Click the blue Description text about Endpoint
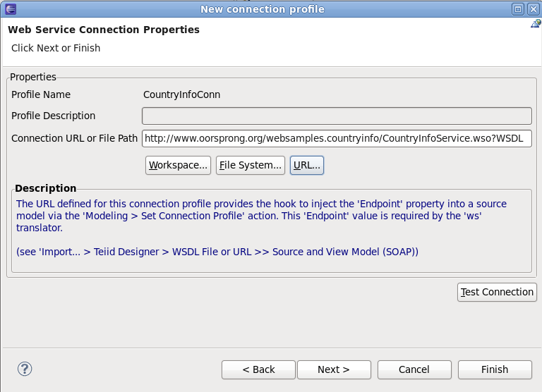Screen dimensions: 542x392 pos(261,216)
